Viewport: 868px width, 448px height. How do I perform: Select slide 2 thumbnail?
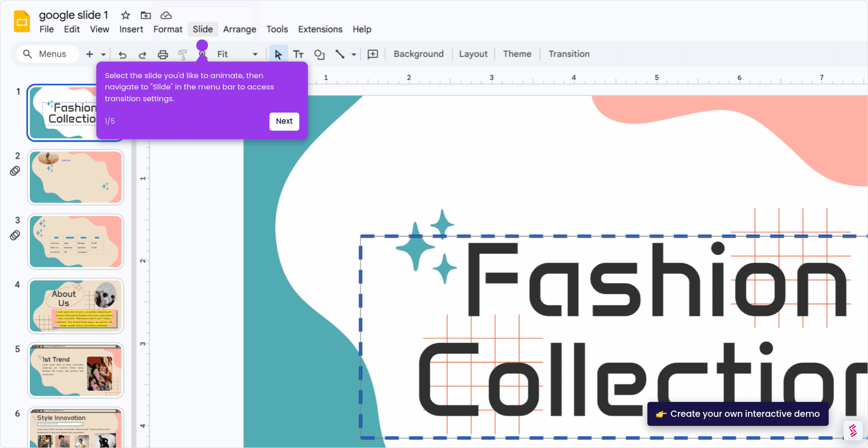click(75, 177)
